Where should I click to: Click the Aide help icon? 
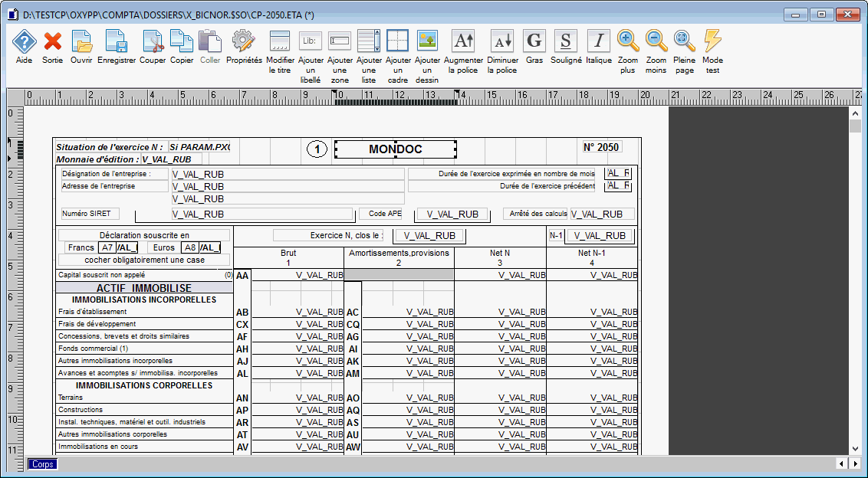pos(24,41)
